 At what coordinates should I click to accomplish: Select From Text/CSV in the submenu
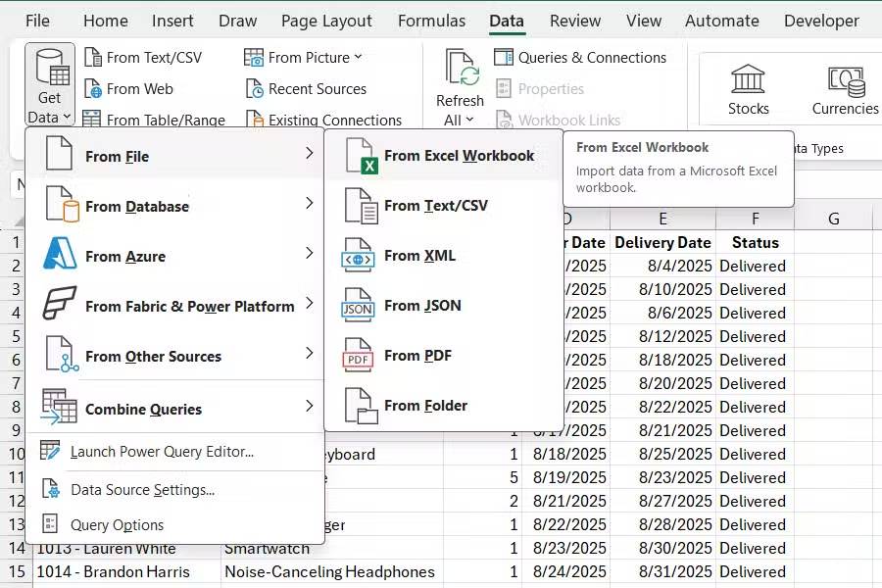(x=435, y=206)
